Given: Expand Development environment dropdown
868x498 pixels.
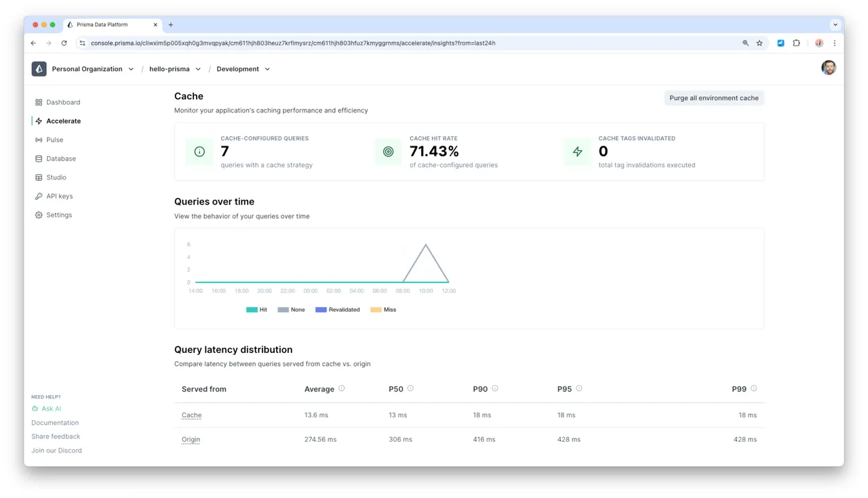Looking at the screenshot, I should (x=243, y=69).
